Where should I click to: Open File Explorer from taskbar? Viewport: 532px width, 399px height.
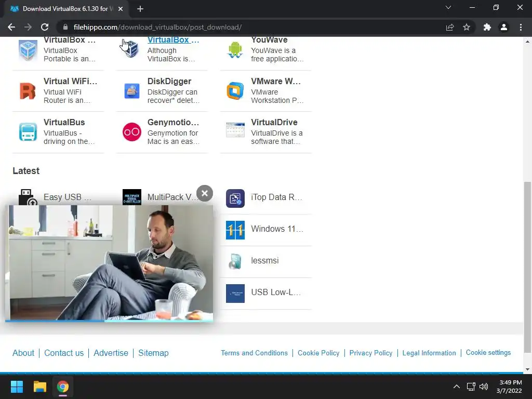(39, 387)
